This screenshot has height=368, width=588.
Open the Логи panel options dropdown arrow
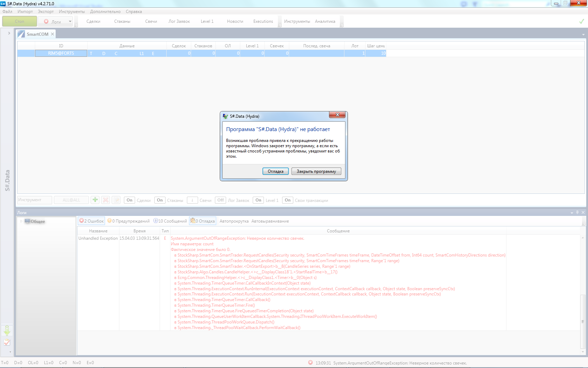(x=572, y=213)
